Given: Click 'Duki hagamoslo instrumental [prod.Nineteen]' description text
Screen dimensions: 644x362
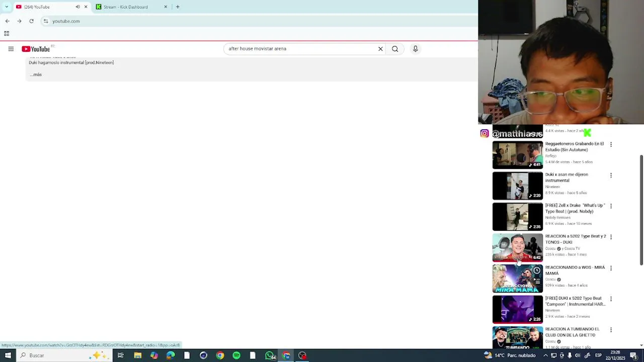Looking at the screenshot, I should pos(71,63).
